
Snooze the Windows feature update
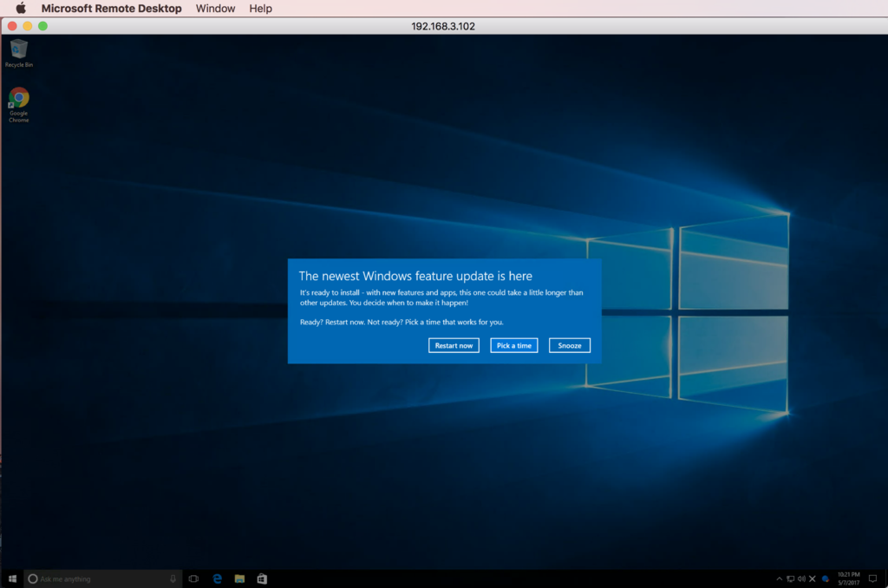[569, 345]
